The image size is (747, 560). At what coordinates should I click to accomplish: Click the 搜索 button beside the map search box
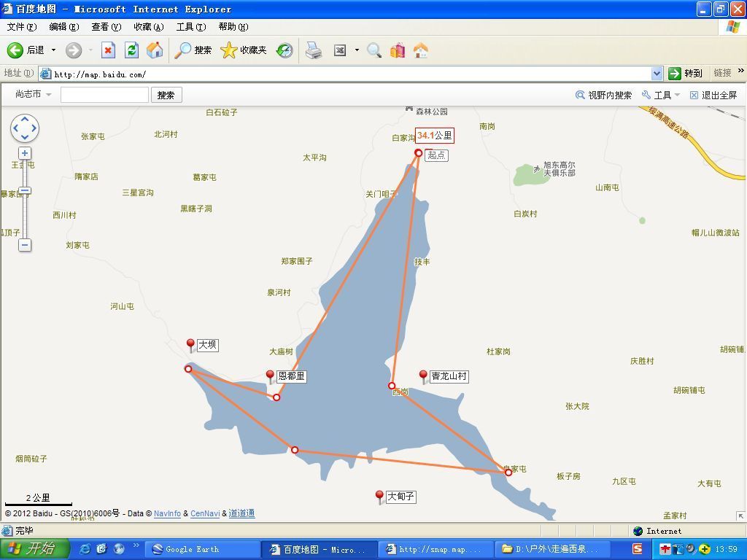tap(166, 95)
